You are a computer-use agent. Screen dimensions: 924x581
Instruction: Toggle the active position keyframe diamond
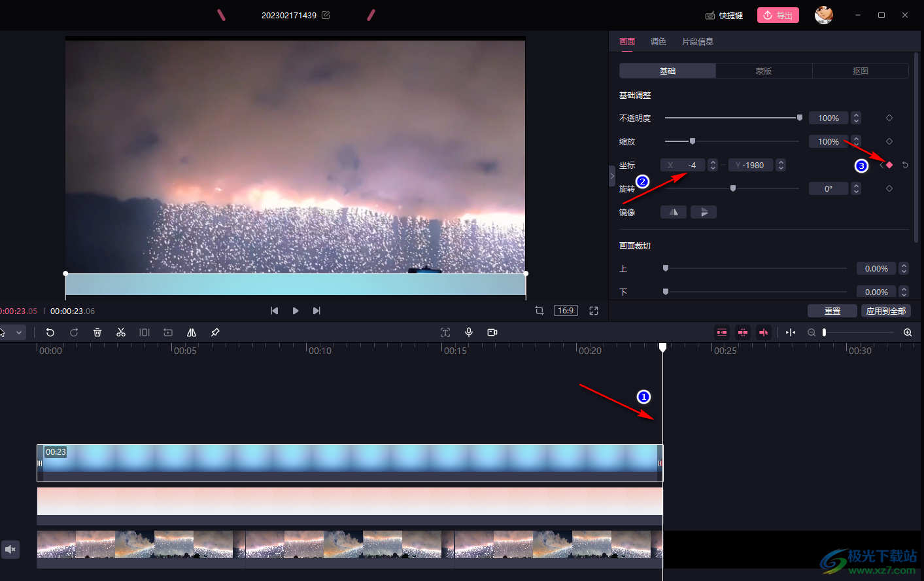click(x=889, y=165)
